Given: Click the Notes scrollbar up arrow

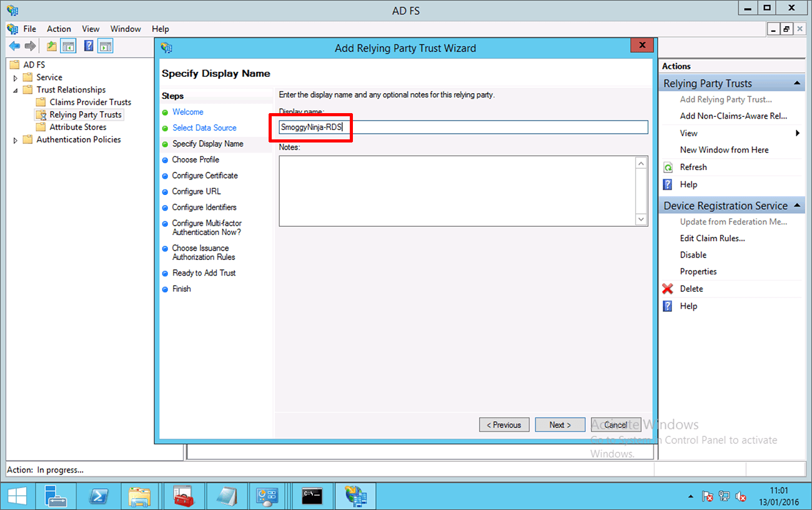Looking at the screenshot, I should pyautogui.click(x=641, y=162).
